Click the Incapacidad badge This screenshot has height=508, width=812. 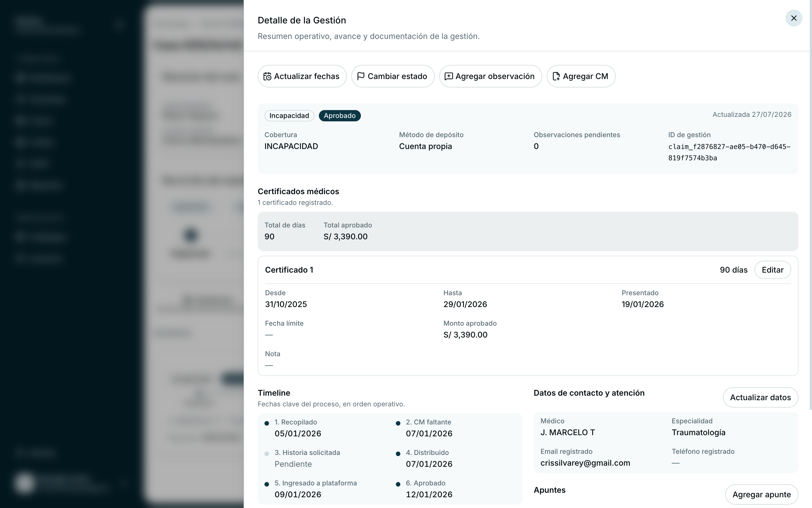289,116
